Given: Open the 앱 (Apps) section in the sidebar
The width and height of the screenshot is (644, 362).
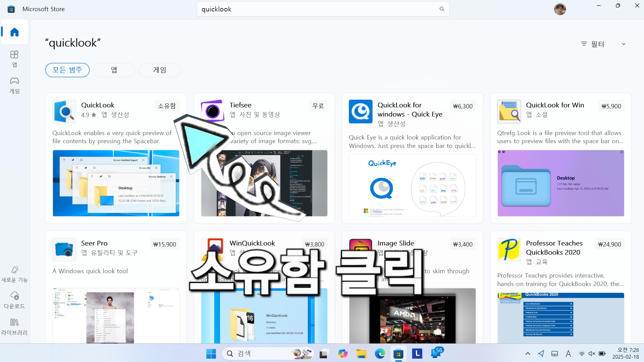Looking at the screenshot, I should click(x=15, y=58).
